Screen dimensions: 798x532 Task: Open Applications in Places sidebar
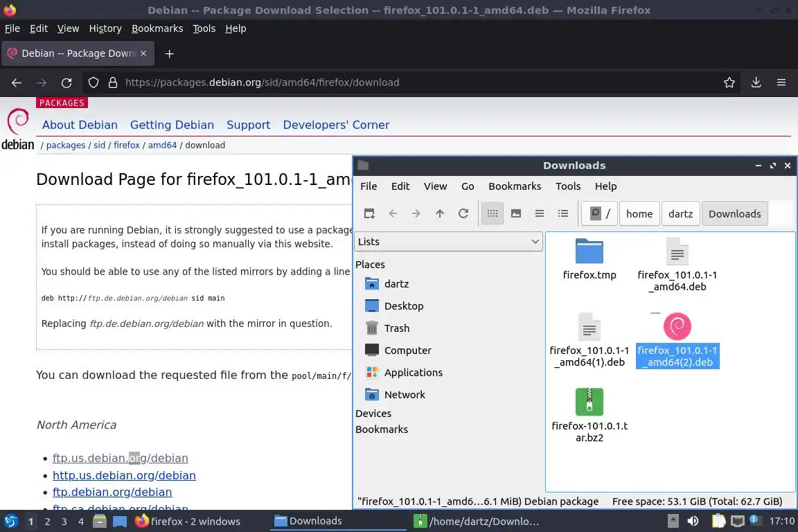404,373
